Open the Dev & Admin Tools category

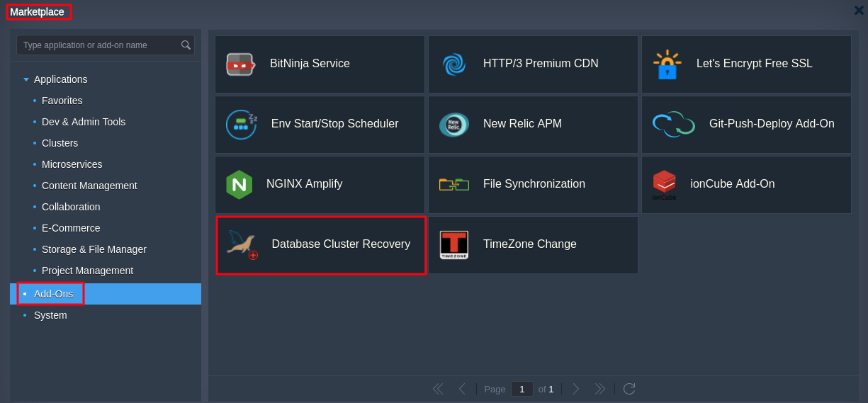[84, 122]
